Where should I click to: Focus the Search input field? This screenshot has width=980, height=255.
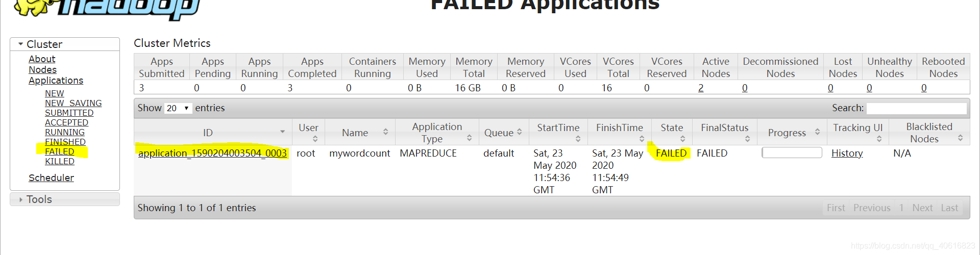(x=917, y=108)
